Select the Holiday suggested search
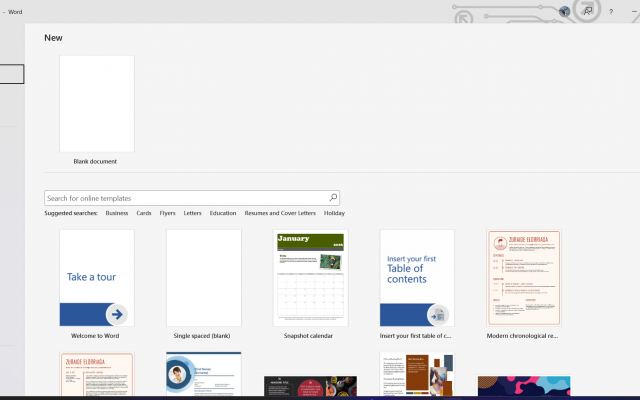This screenshot has height=400, width=640. coord(334,213)
